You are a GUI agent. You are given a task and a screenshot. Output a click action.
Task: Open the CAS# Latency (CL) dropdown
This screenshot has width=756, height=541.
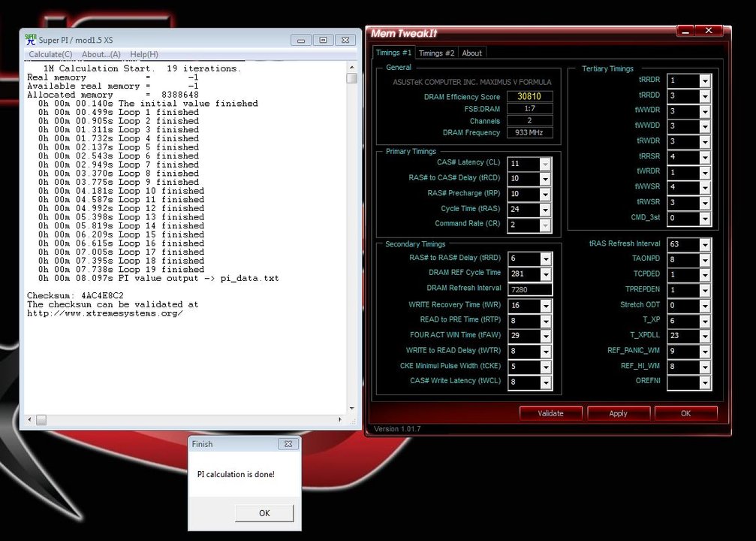tap(545, 164)
